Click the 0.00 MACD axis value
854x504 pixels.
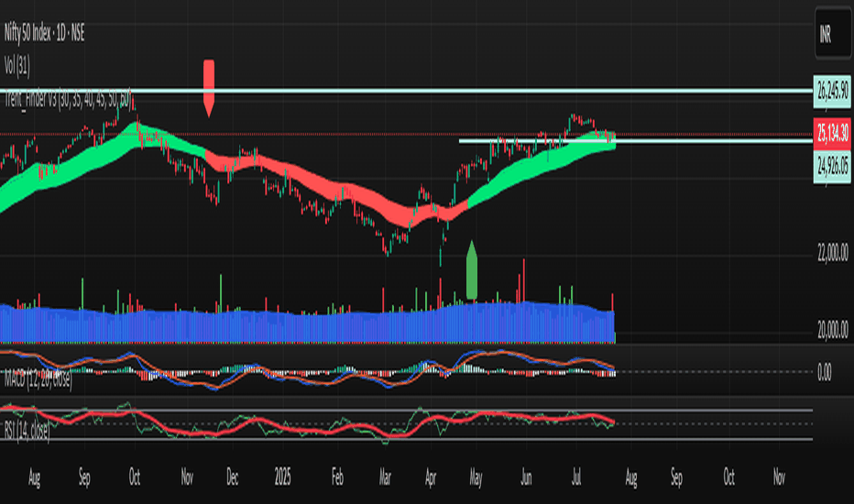[824, 373]
